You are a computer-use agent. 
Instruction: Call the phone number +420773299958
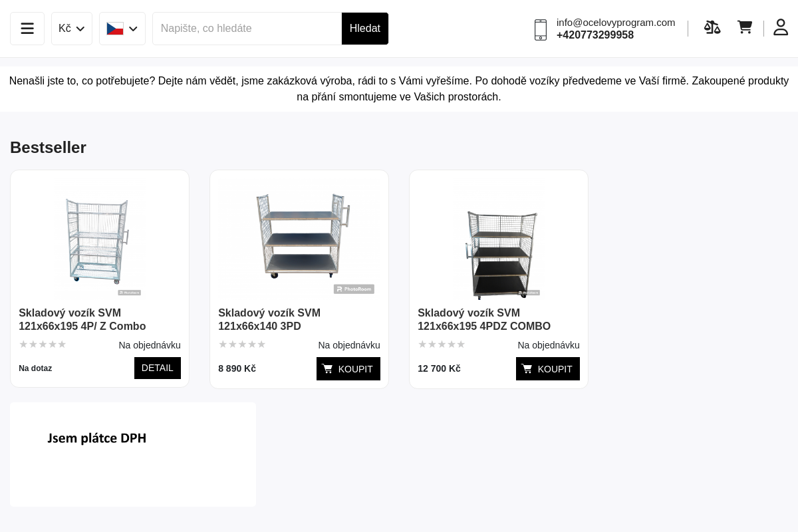click(595, 35)
